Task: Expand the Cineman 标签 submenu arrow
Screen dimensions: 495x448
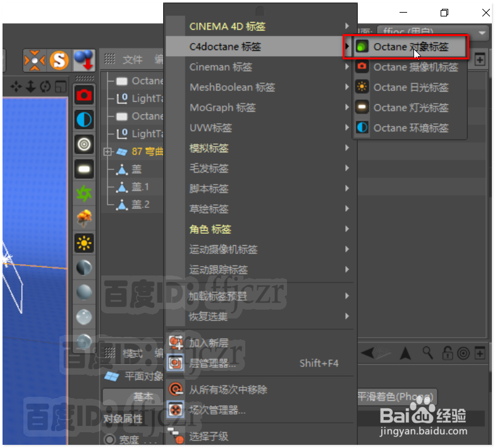Action: click(x=347, y=67)
